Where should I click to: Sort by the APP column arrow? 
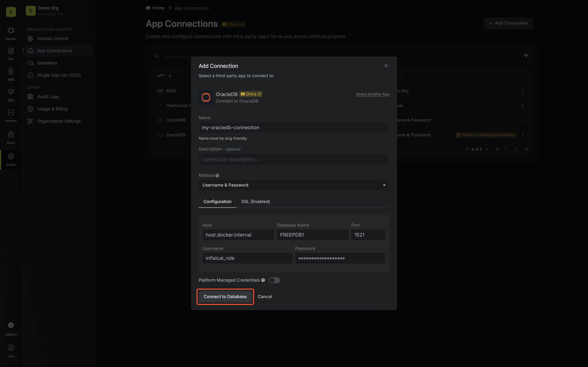(170, 76)
